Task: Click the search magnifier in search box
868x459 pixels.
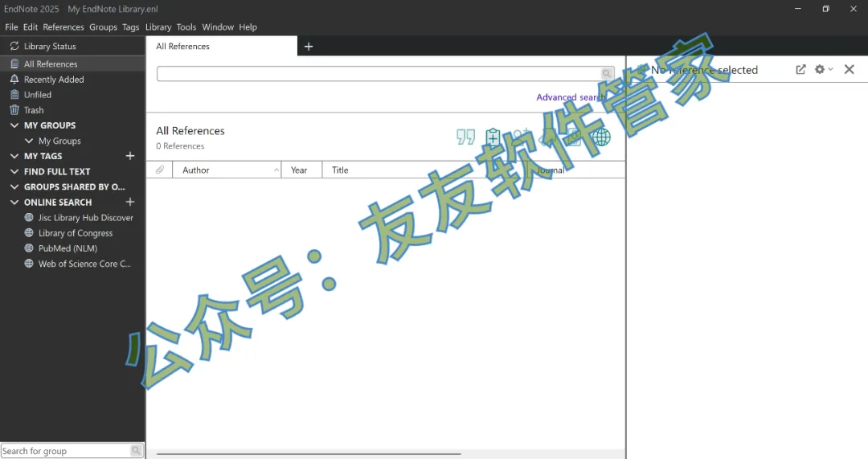Action: point(607,74)
